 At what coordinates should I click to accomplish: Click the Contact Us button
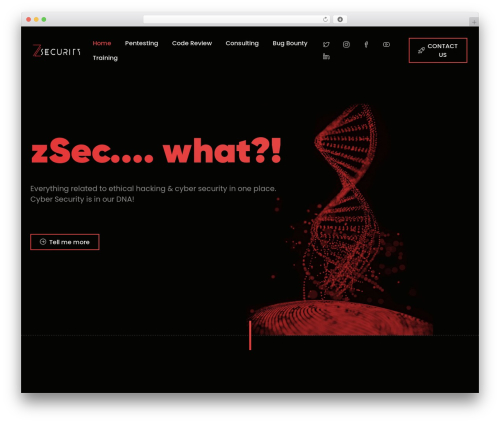tap(438, 50)
